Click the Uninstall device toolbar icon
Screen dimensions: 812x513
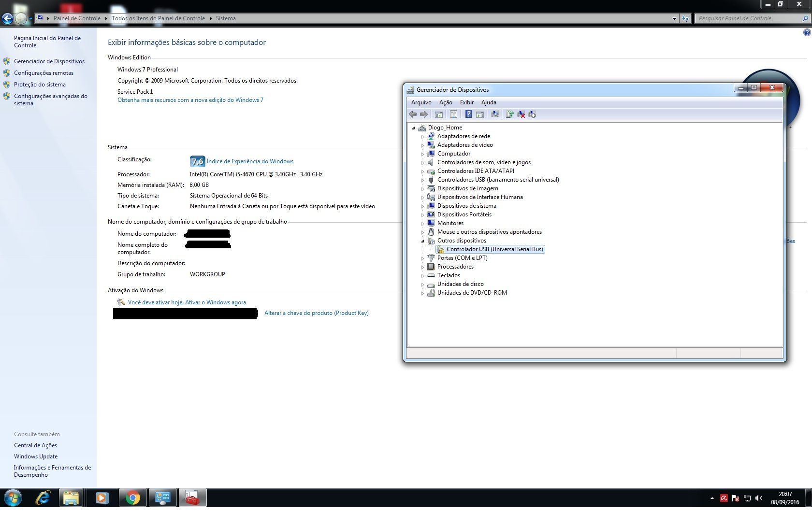521,114
